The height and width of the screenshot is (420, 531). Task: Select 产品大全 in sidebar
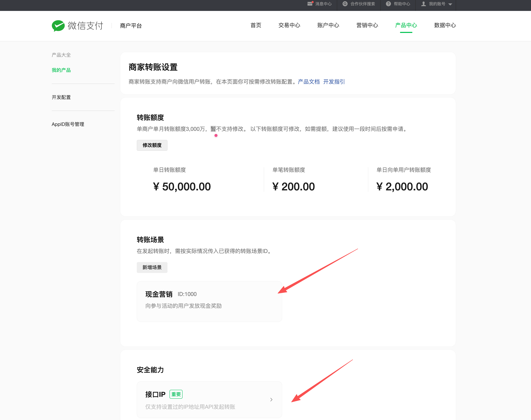coord(61,55)
